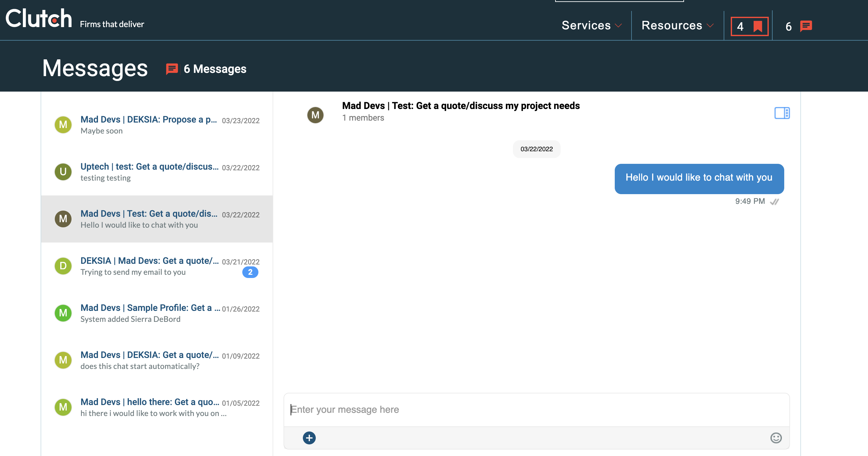Open the bookmark icon showing 4 saved

[749, 26]
